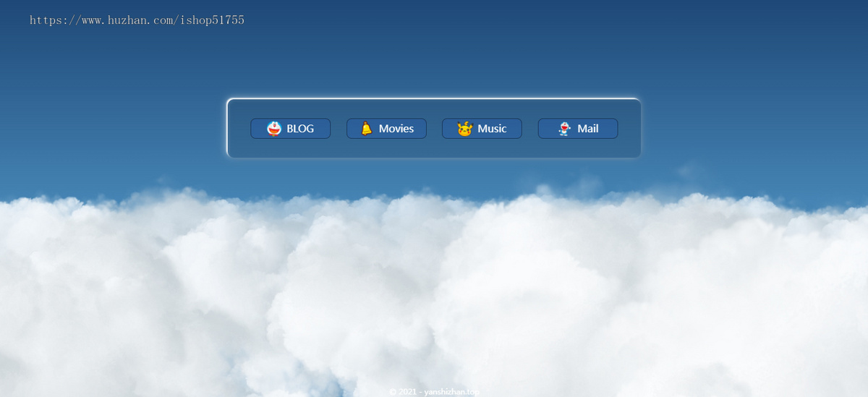Image resolution: width=868 pixels, height=397 pixels.
Task: Open the Music button
Action: click(x=482, y=129)
